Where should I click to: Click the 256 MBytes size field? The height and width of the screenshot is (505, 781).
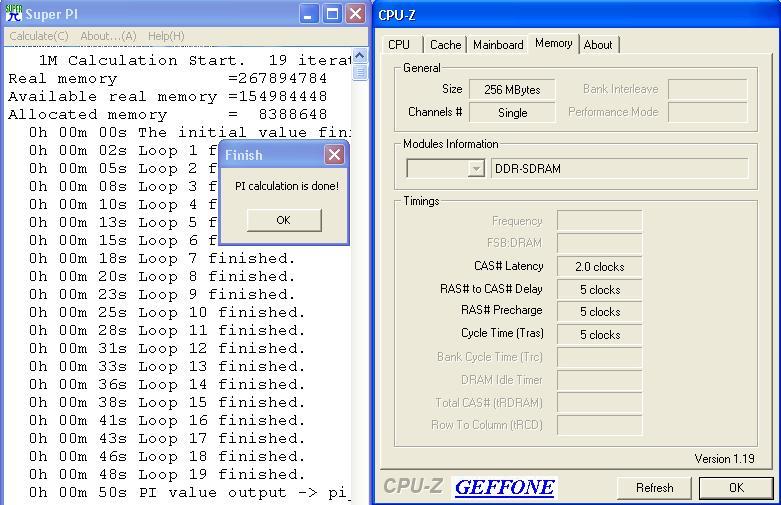pos(512,90)
